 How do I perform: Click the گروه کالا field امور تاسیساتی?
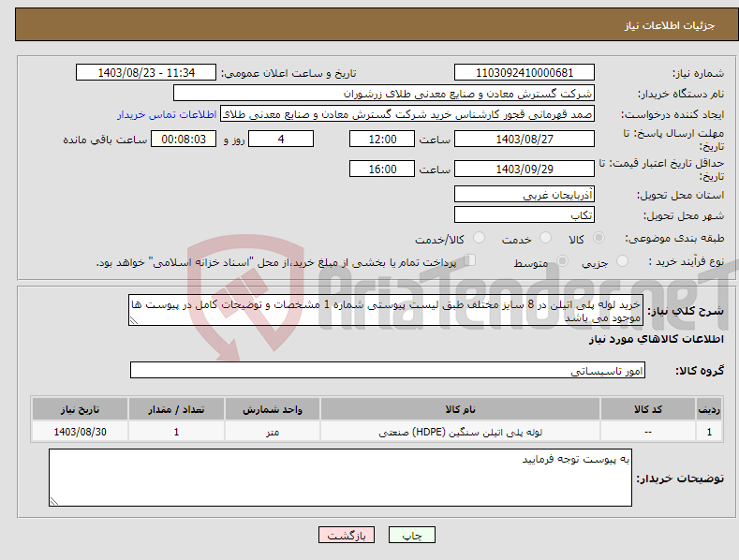[x=388, y=371]
